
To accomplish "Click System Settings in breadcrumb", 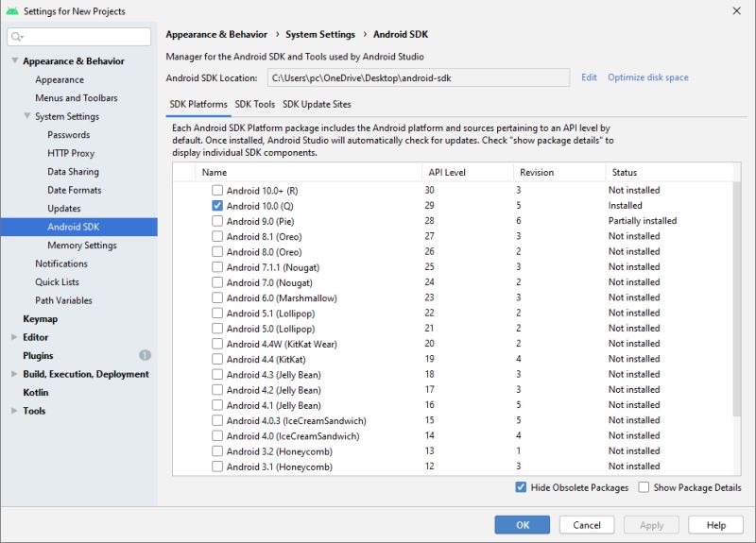I will (320, 34).
